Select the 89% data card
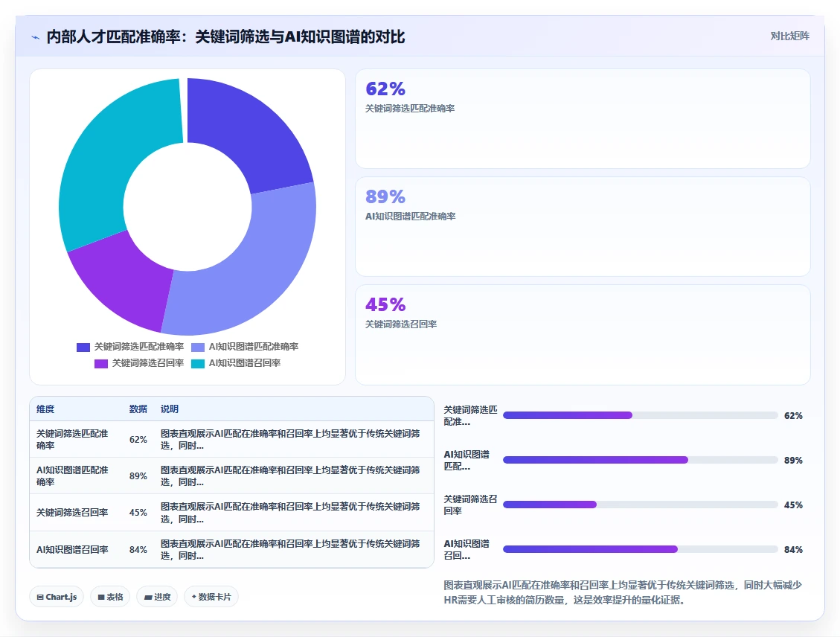The height and width of the screenshot is (637, 840). [x=583, y=227]
